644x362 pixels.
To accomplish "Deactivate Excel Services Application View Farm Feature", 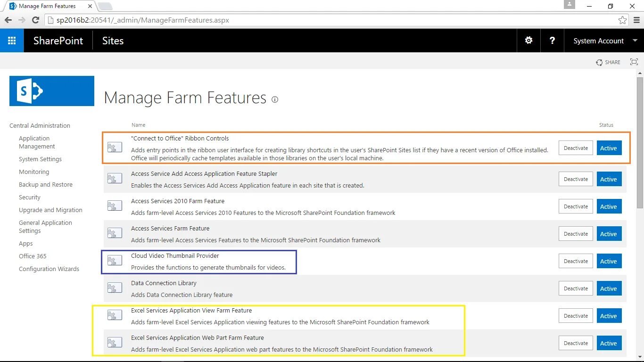I will pos(576,316).
